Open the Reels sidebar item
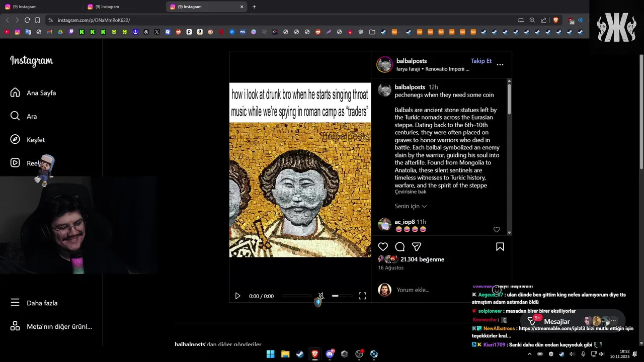Screen dimensions: 644x362 click(25, 163)
